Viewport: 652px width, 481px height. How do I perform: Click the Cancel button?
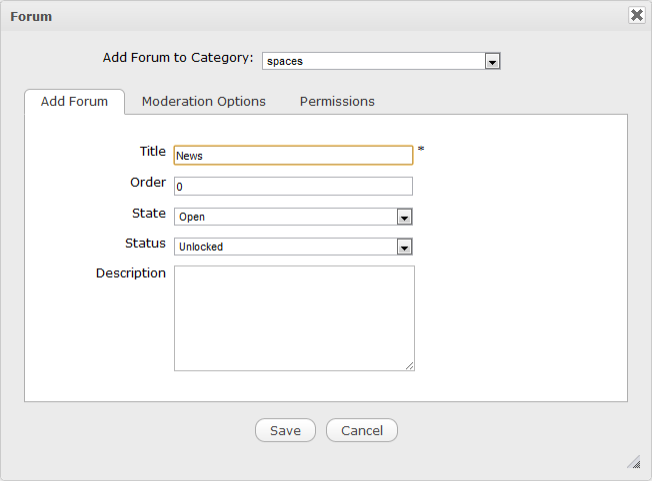tap(362, 430)
